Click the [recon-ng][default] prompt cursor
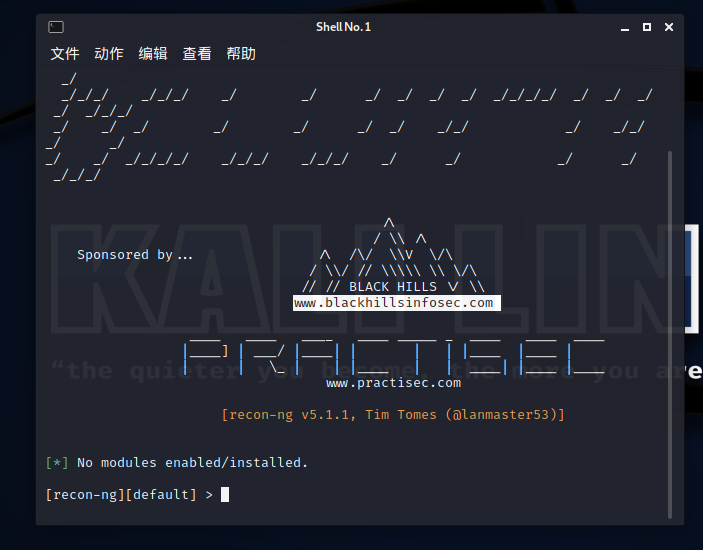 coord(225,494)
